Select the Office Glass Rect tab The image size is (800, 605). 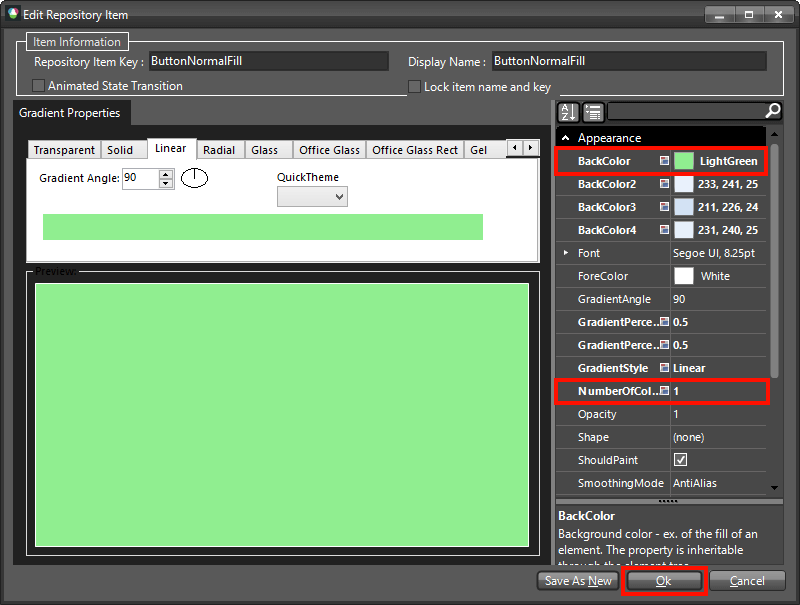[414, 148]
